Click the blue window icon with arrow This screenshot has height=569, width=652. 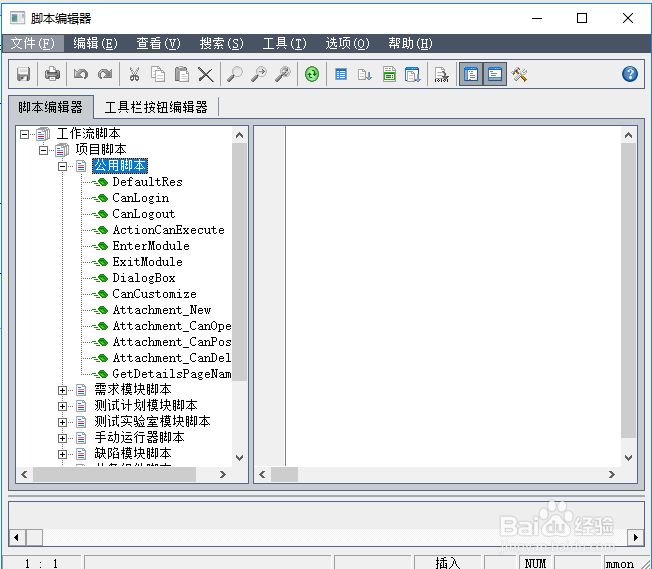412,74
